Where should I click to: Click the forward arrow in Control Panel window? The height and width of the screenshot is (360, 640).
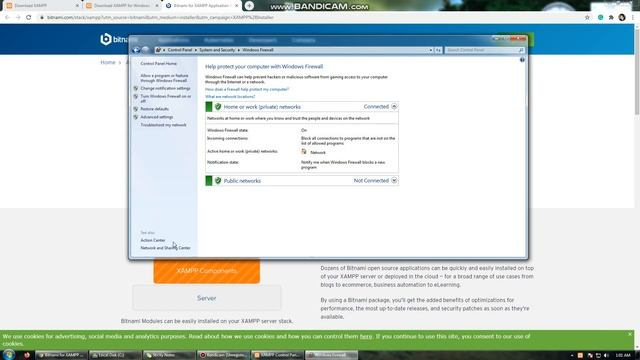pos(145,50)
